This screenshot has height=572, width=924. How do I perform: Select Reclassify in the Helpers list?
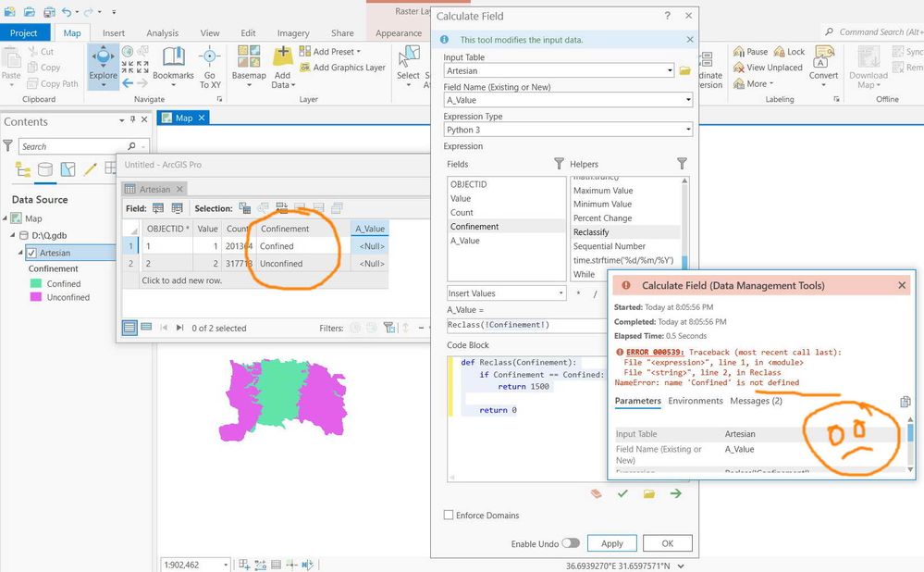pyautogui.click(x=591, y=231)
